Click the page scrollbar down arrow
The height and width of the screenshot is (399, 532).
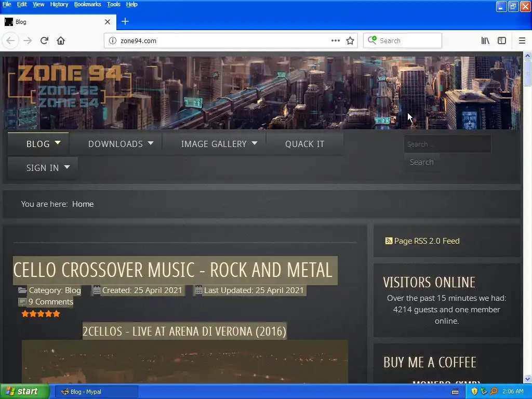click(528, 379)
